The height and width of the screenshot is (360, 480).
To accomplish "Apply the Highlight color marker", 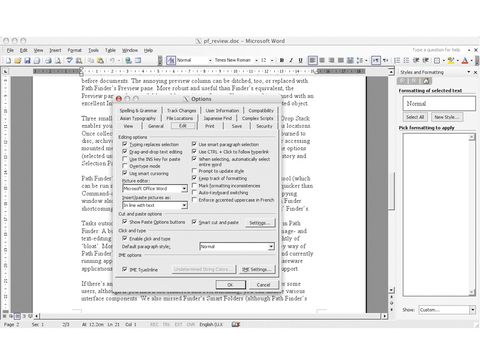I will click(451, 60).
